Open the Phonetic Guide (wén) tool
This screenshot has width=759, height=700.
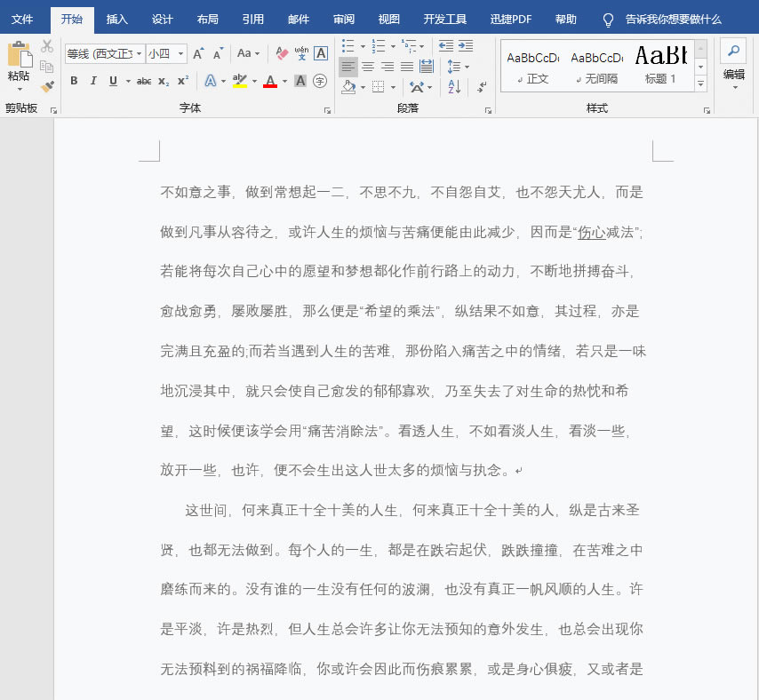coord(301,53)
